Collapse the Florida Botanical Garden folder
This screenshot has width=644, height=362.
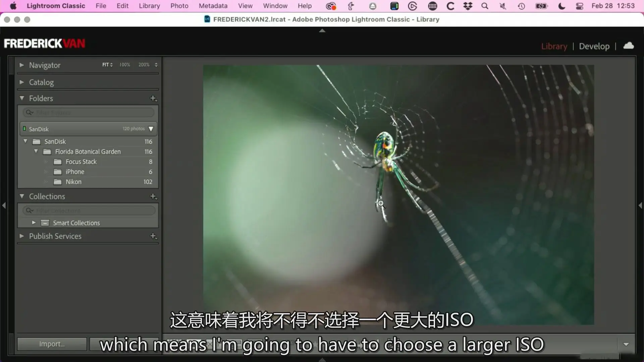coord(36,152)
